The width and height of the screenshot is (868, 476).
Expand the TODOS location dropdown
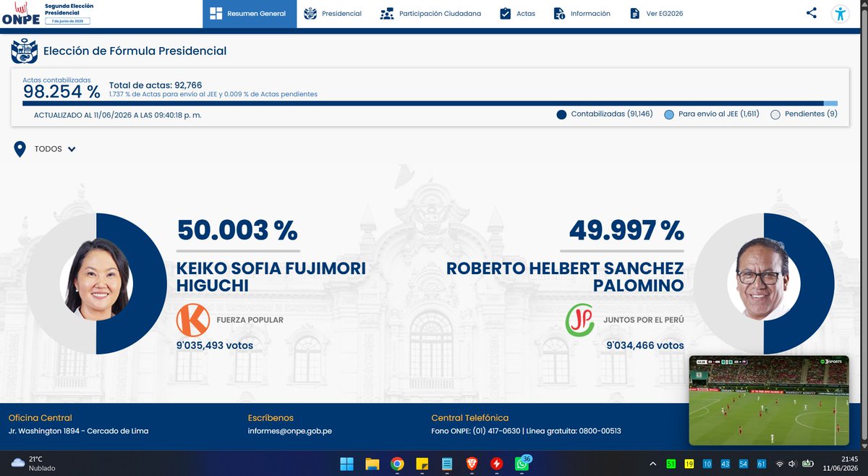point(55,149)
